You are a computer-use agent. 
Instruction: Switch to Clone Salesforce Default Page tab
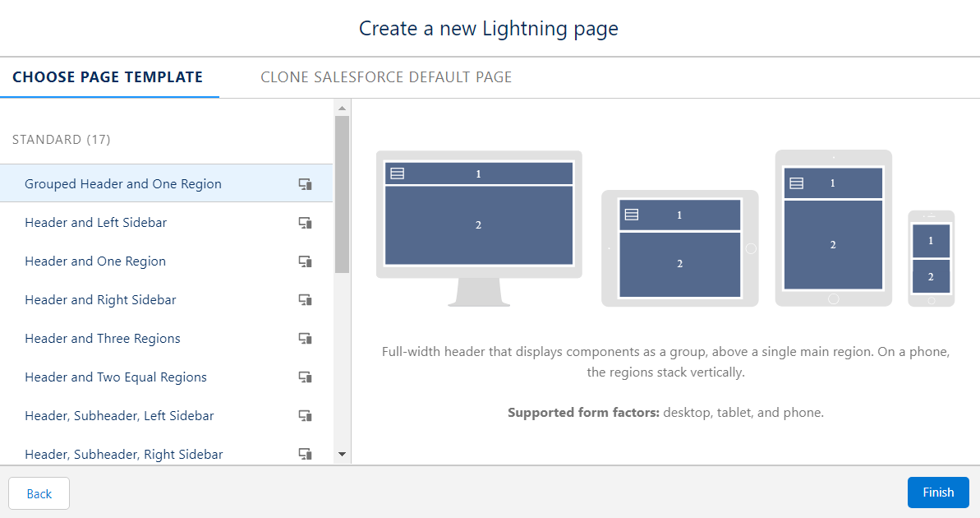pos(386,77)
